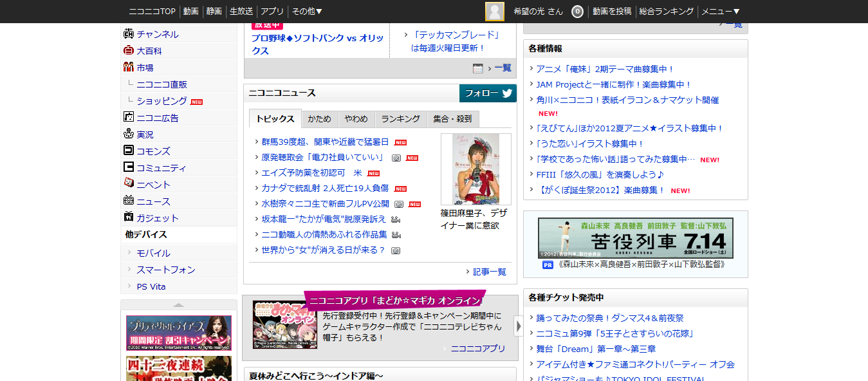This screenshot has width=868, height=381.
Task: Open FFIII「悠久の風」を演奏しよう link
Action: point(600,174)
